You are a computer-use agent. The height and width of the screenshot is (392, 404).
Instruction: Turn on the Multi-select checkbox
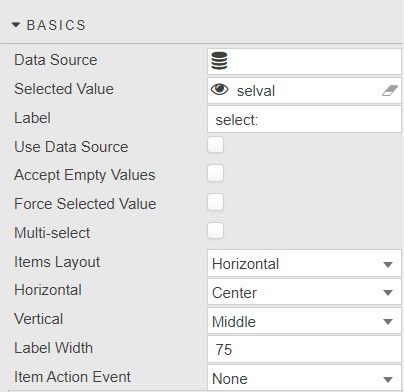point(215,231)
